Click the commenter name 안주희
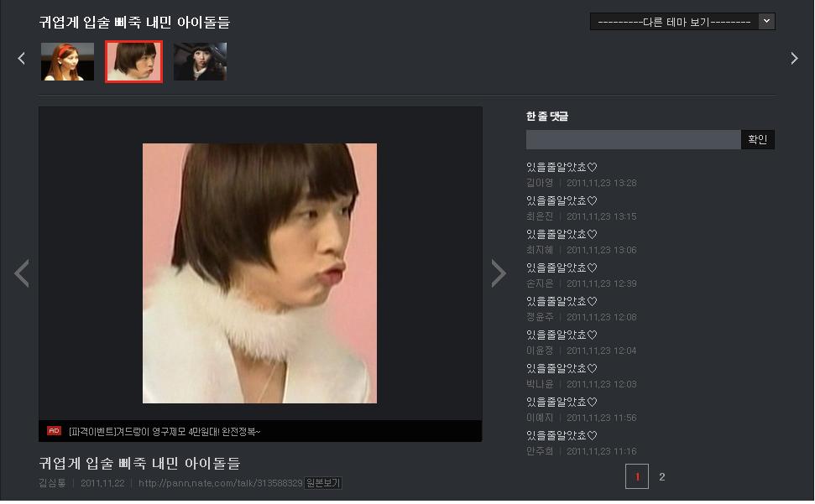 click(540, 451)
